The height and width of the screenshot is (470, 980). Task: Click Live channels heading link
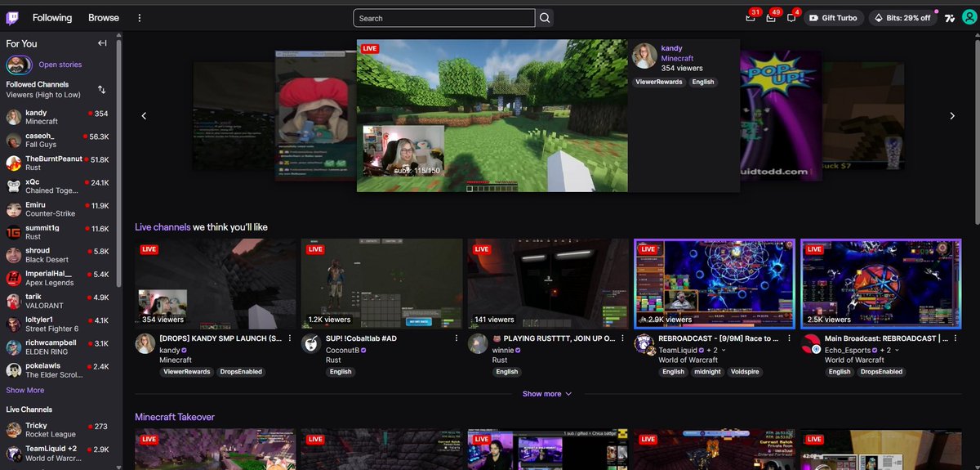point(163,226)
